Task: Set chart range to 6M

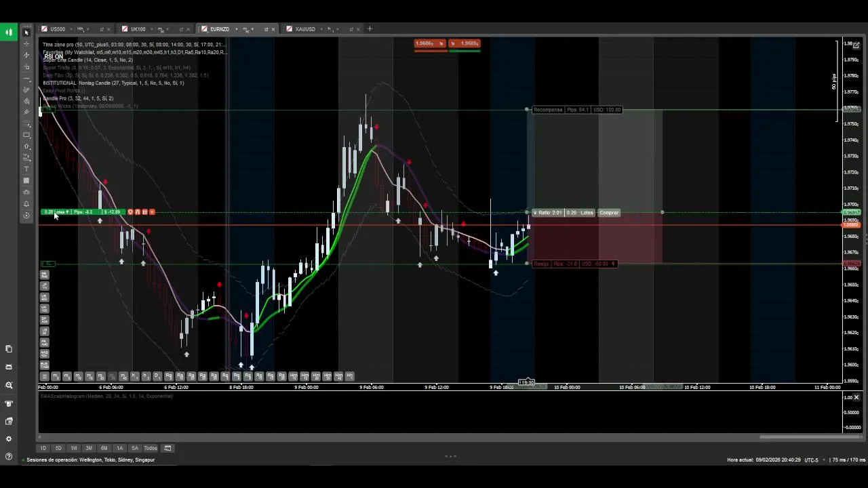Action: point(104,448)
